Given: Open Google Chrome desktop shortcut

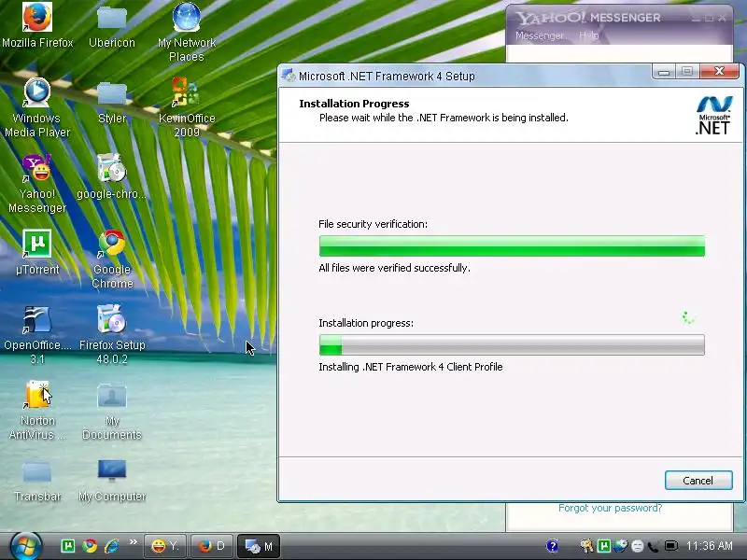Looking at the screenshot, I should coord(112,259).
